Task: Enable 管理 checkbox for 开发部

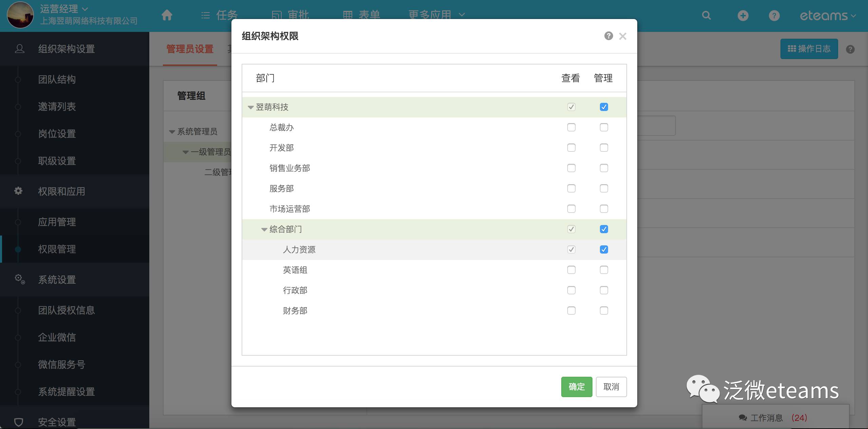Action: pos(604,148)
